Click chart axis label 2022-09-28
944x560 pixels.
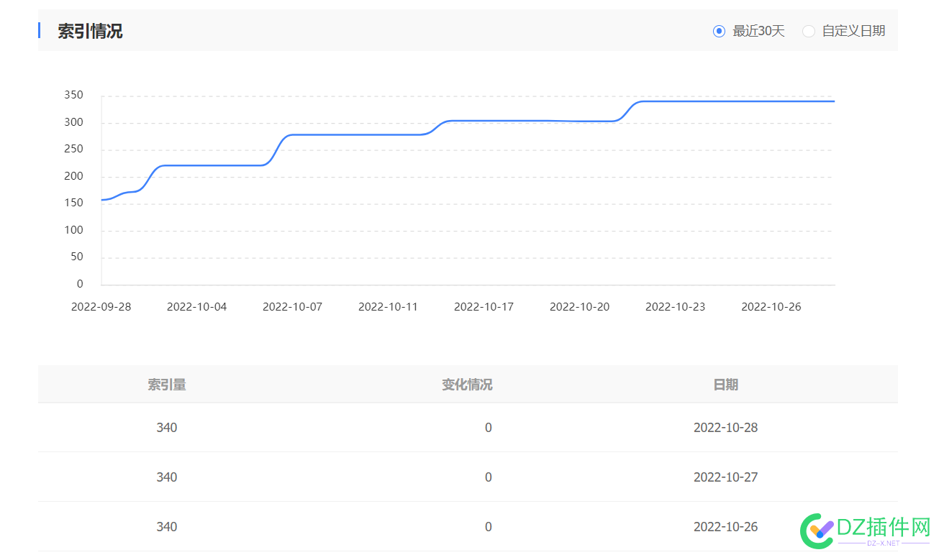(101, 307)
